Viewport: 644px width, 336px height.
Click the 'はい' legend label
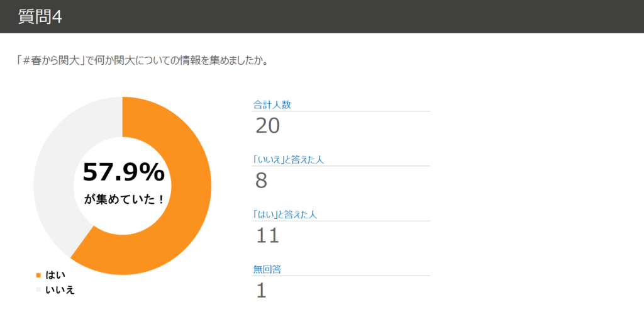tap(55, 275)
